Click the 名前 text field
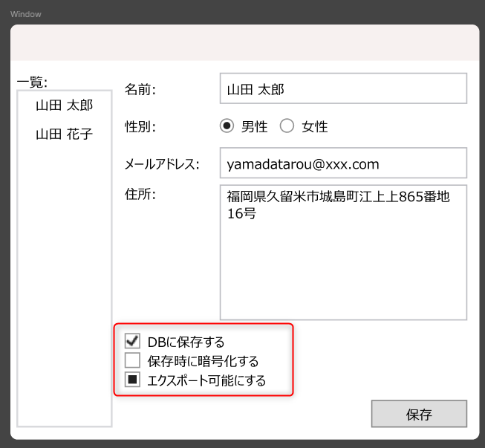 coord(343,88)
